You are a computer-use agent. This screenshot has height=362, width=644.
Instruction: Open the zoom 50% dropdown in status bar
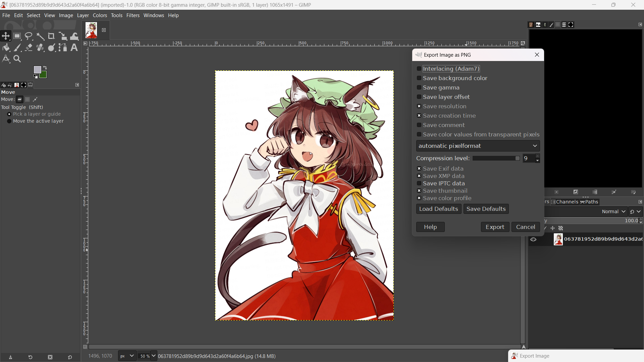click(x=154, y=356)
